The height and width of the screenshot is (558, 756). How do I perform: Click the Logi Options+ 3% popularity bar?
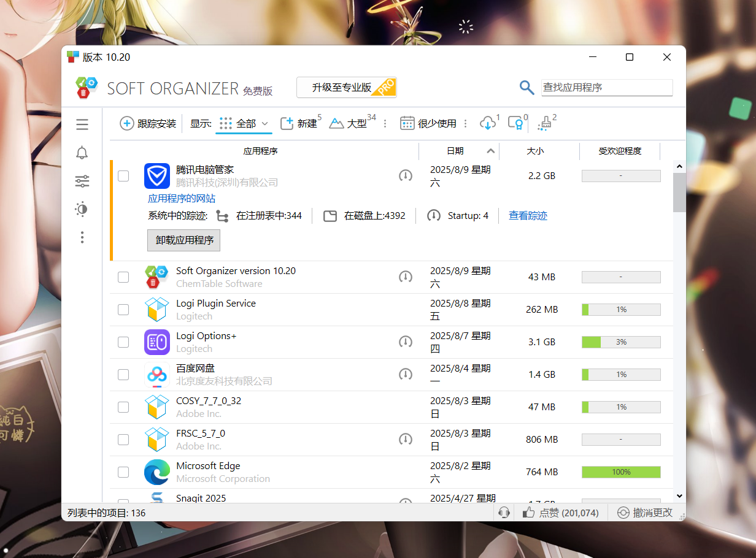(x=621, y=342)
